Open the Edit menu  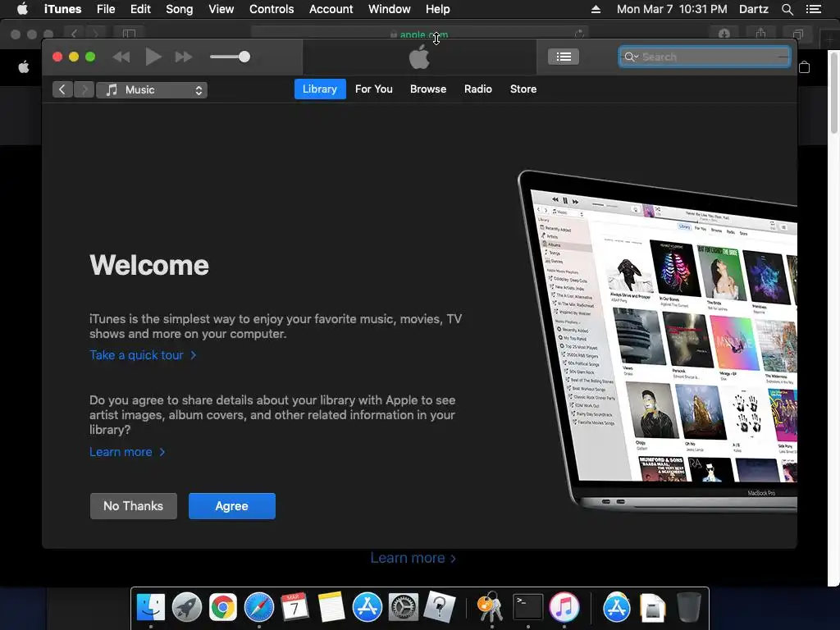click(140, 9)
